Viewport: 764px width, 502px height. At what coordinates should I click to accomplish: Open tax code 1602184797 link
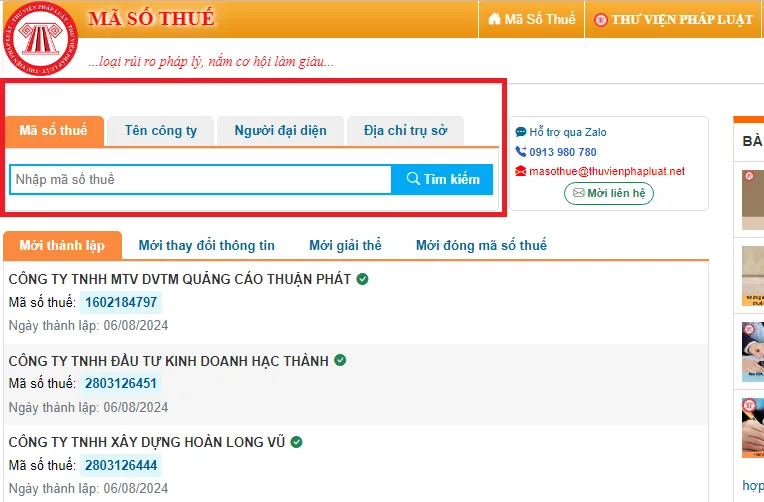pyautogui.click(x=121, y=302)
